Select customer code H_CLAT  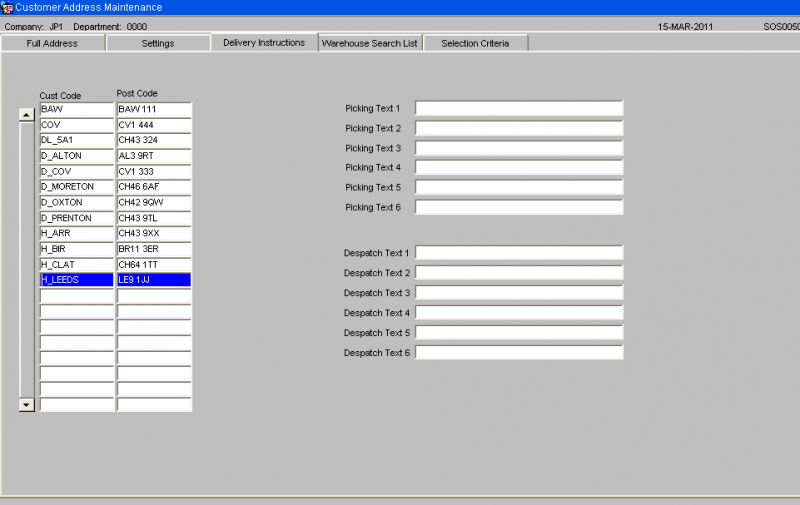click(x=77, y=265)
